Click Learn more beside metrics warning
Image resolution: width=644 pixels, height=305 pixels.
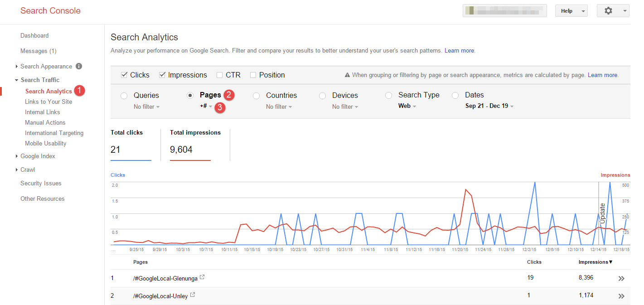coord(603,75)
